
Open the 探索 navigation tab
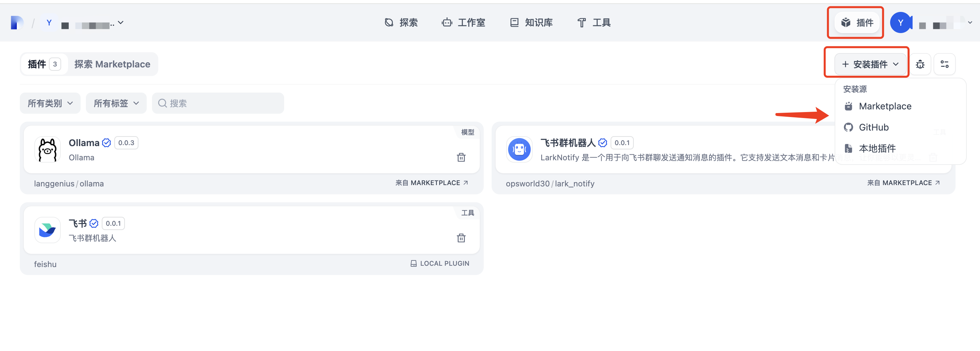(x=401, y=23)
